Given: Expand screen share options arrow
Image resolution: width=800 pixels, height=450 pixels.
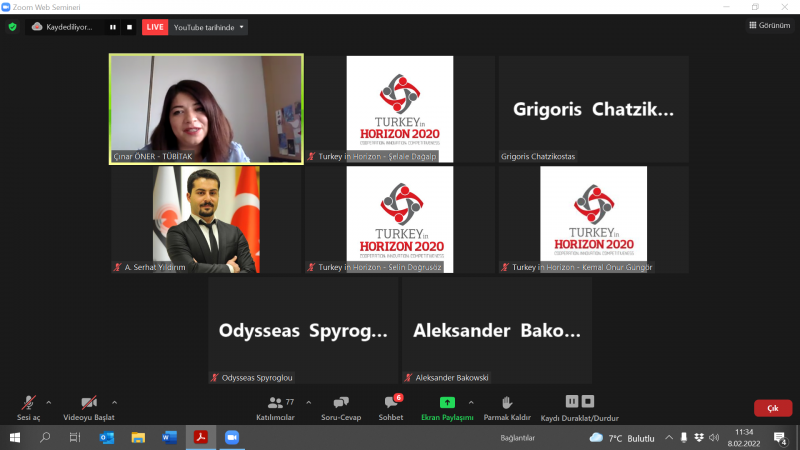Looking at the screenshot, I should (471, 403).
